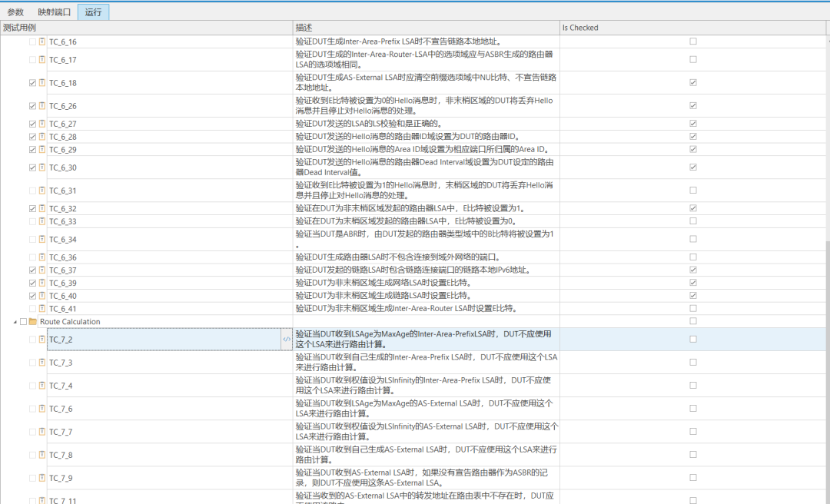Click the script code icon in TC_7_2 row
The height and width of the screenshot is (504, 830).
pos(286,339)
